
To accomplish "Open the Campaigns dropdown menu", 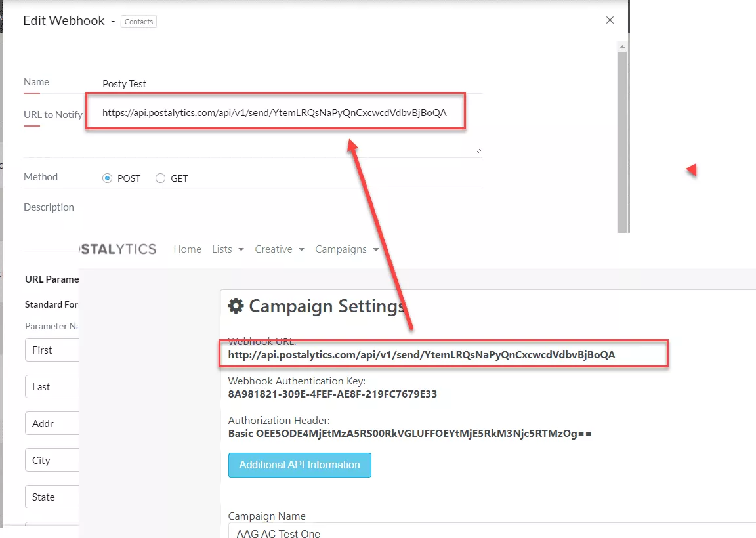I will pyautogui.click(x=347, y=249).
